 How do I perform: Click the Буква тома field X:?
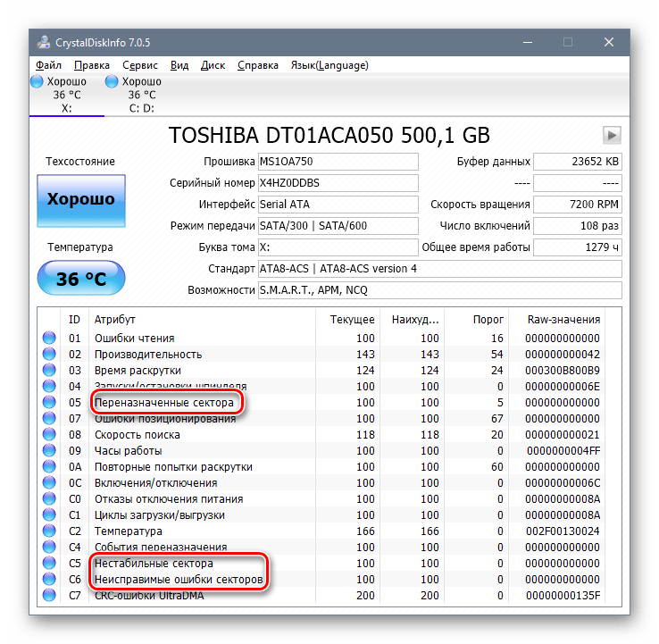click(338, 247)
